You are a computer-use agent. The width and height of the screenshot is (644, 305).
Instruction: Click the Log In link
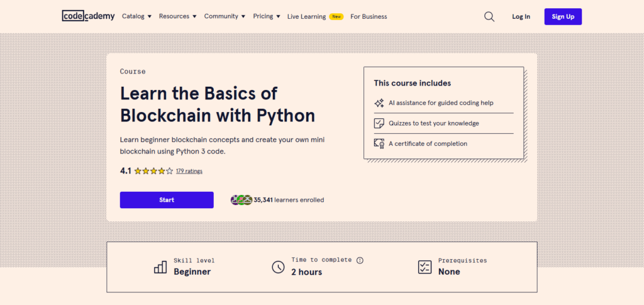point(521,16)
